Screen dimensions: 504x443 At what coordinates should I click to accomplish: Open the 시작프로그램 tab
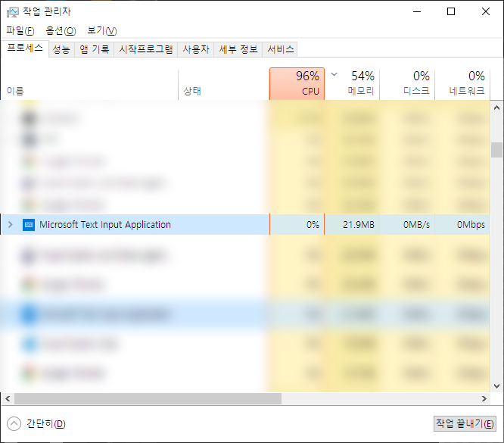145,49
